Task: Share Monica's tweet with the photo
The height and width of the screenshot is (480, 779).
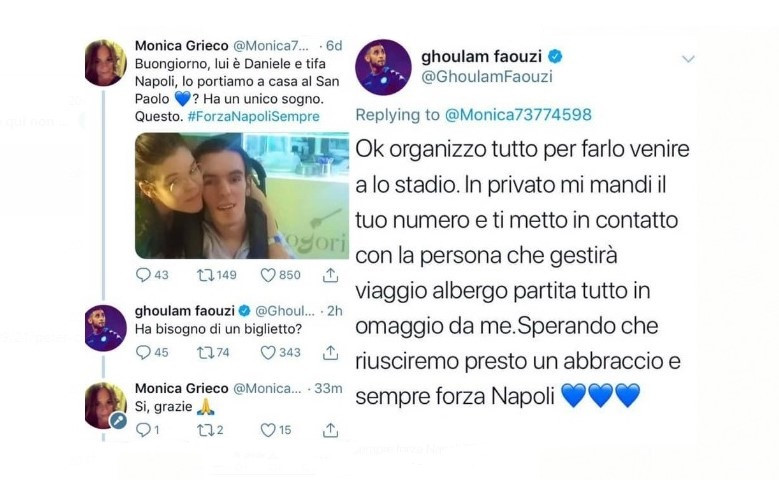Action: pyautogui.click(x=330, y=275)
